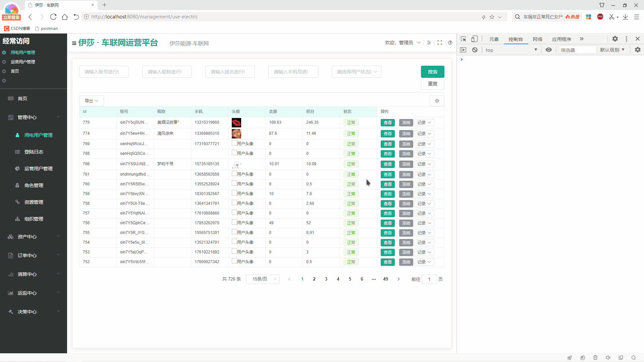644x362 pixels.
Task: Clear console with the ban icon
Action: (475, 50)
